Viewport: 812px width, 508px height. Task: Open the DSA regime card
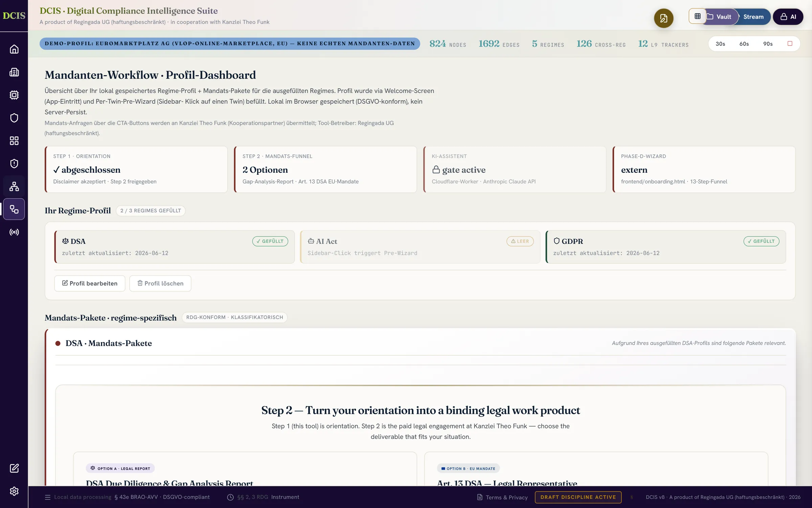175,247
